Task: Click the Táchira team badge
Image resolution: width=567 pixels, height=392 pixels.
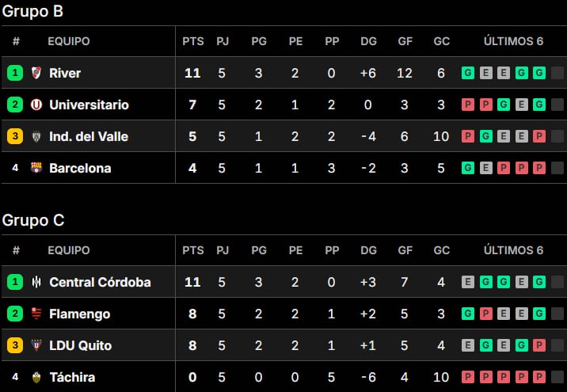Action: [x=36, y=377]
